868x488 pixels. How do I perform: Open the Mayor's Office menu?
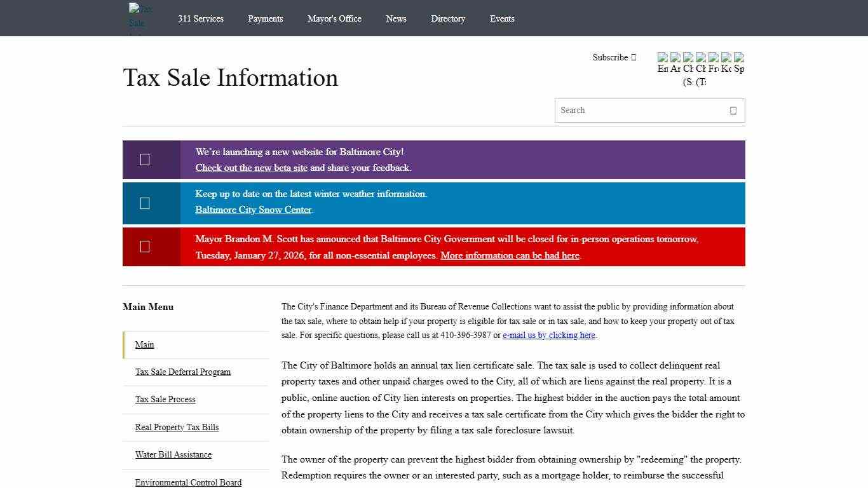point(334,18)
